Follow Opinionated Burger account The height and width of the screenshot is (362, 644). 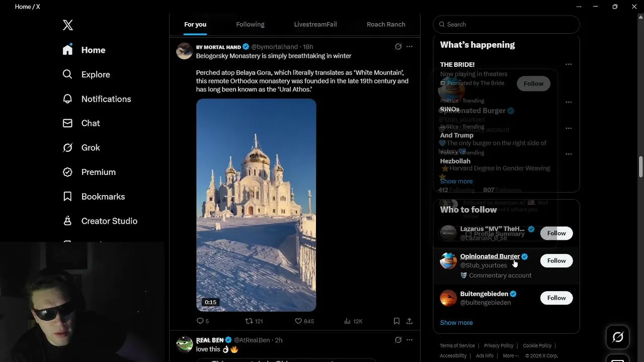pos(556,260)
